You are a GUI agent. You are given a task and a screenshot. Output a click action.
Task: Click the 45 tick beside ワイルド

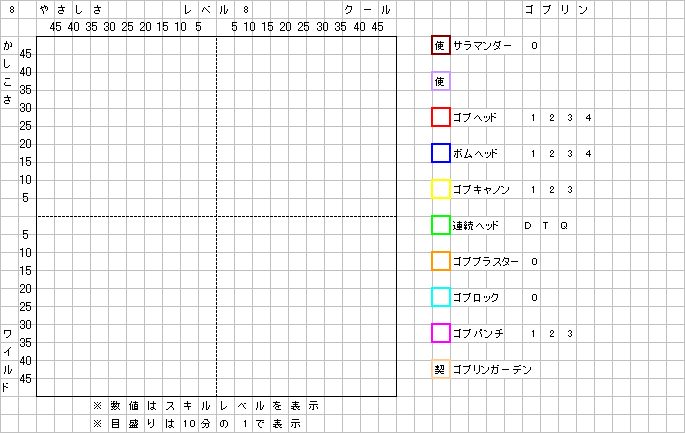(x=25, y=379)
